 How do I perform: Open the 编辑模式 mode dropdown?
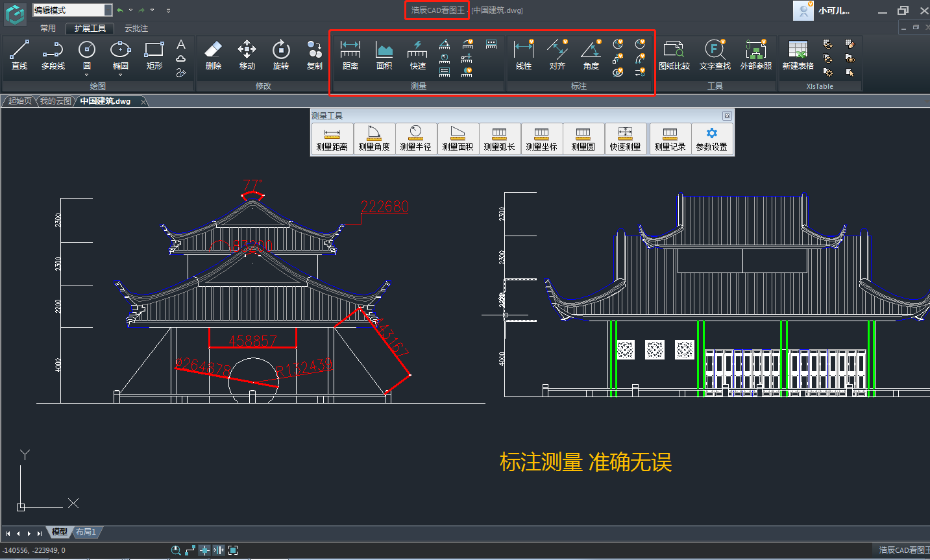[108, 10]
